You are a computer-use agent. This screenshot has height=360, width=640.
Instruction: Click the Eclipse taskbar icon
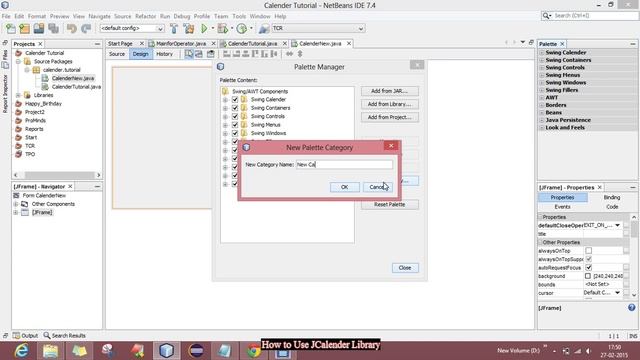coord(196,351)
